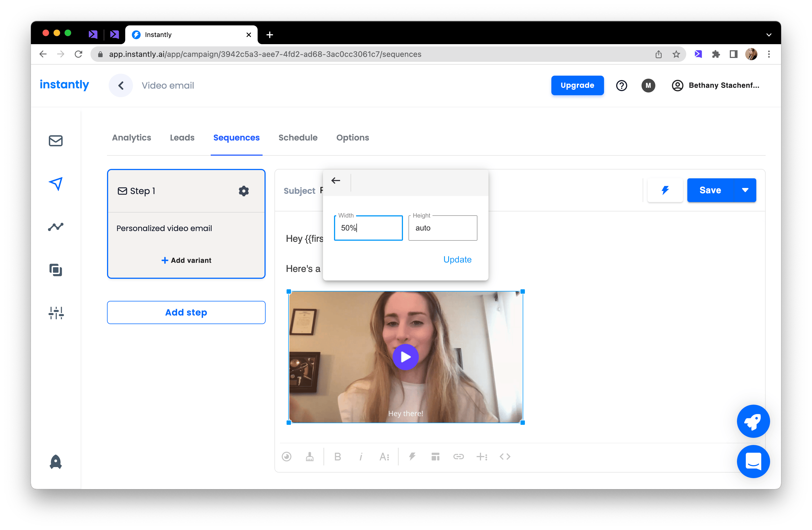Open the help question mark icon
The image size is (812, 530).
[x=621, y=85]
